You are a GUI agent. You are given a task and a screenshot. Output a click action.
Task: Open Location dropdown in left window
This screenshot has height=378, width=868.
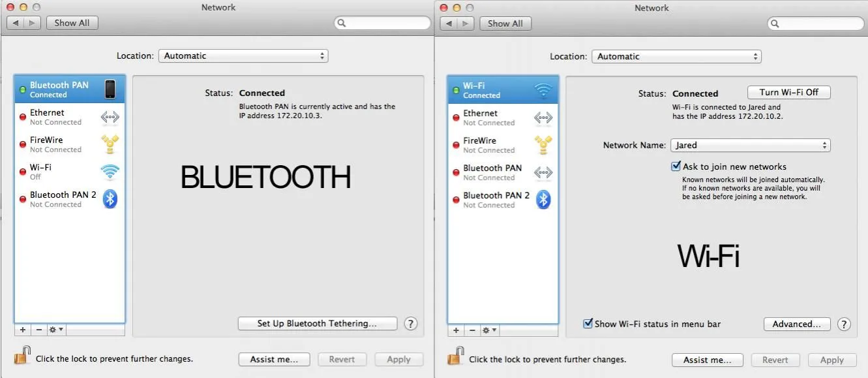[243, 56]
